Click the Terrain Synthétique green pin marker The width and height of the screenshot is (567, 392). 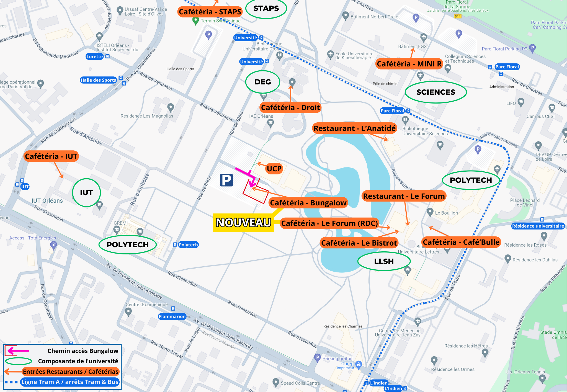196,20
